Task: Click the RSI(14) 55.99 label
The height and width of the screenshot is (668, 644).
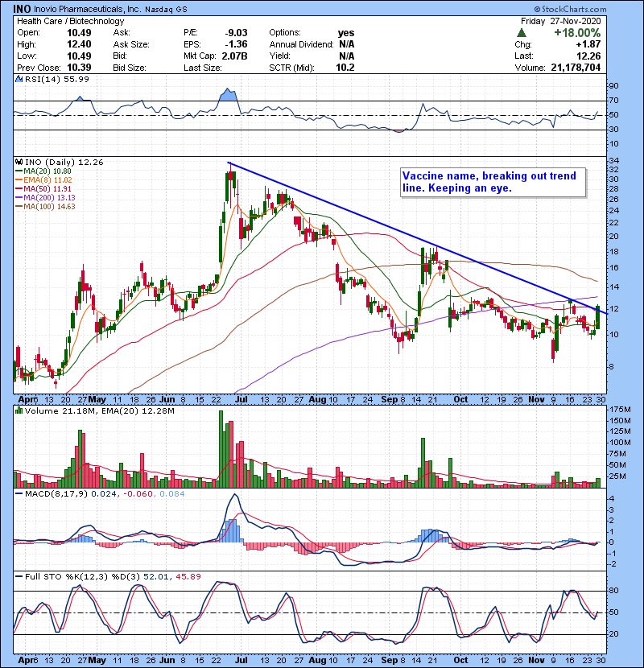Action: pos(57,79)
